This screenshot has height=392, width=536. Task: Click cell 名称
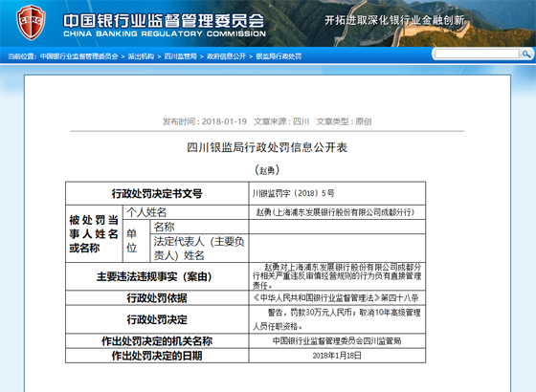click(x=199, y=227)
